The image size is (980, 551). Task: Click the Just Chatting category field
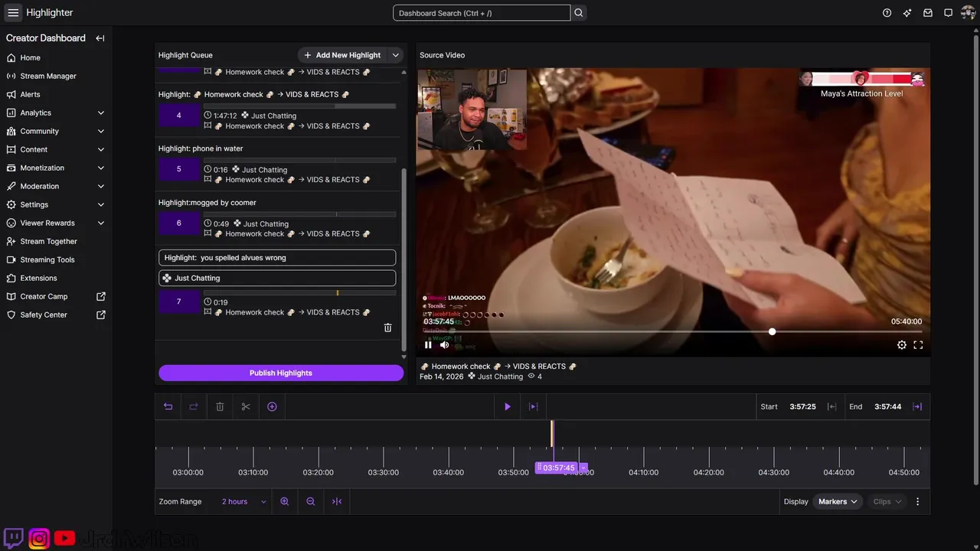point(277,278)
